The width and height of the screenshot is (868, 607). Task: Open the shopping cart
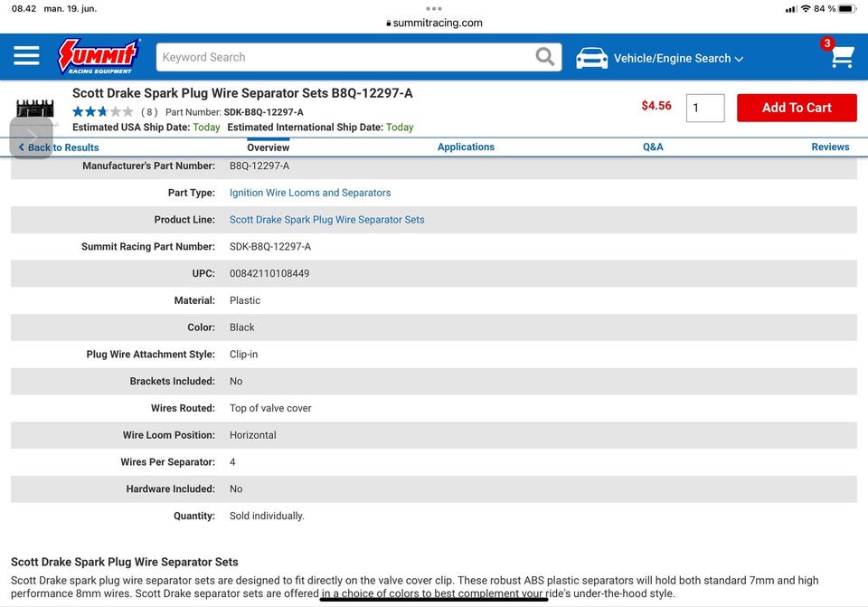[841, 57]
